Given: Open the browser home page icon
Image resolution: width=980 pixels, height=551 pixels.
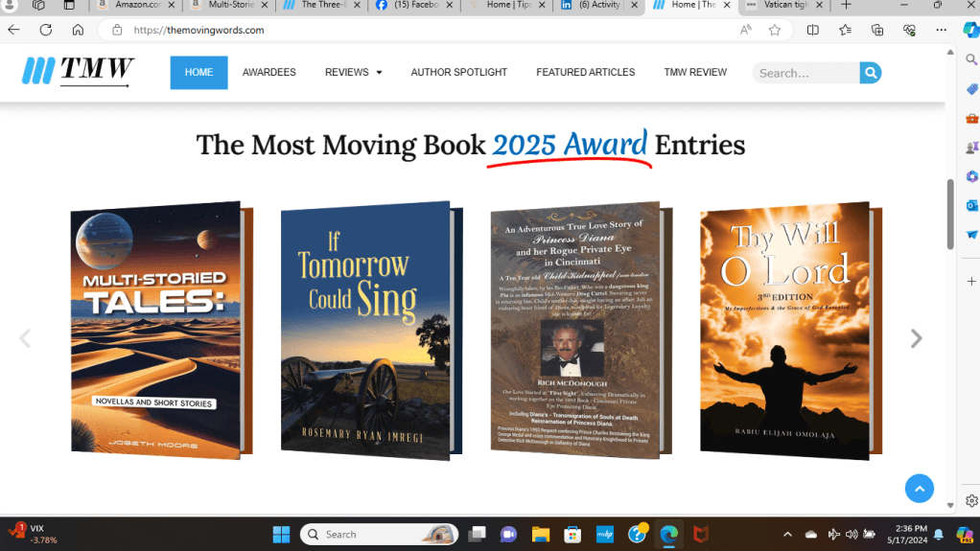Looking at the screenshot, I should 78,30.
